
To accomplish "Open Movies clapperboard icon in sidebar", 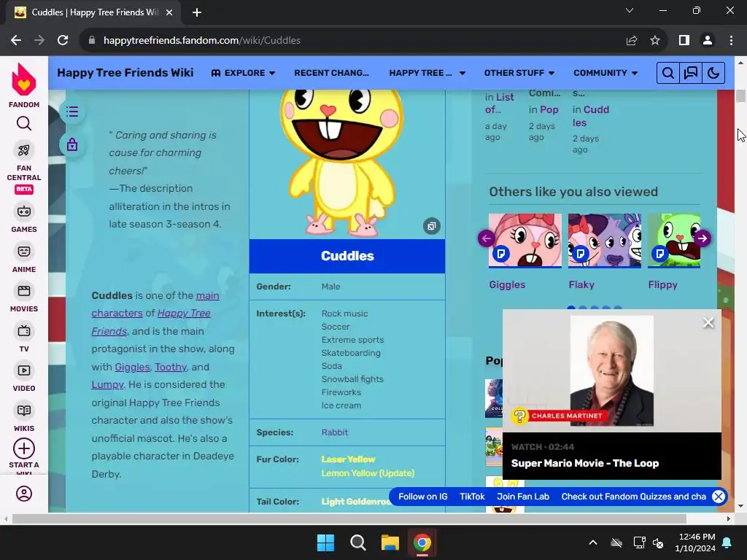I will (24, 291).
